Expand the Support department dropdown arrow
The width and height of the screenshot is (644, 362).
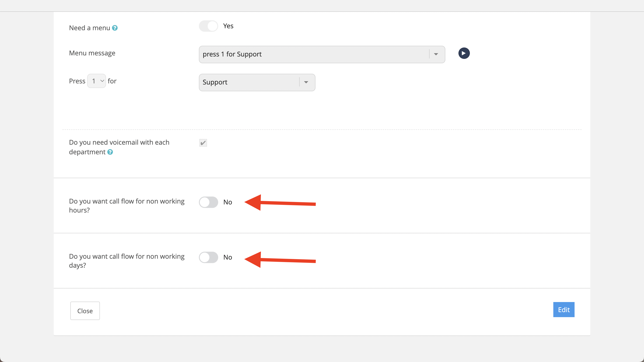pos(306,83)
